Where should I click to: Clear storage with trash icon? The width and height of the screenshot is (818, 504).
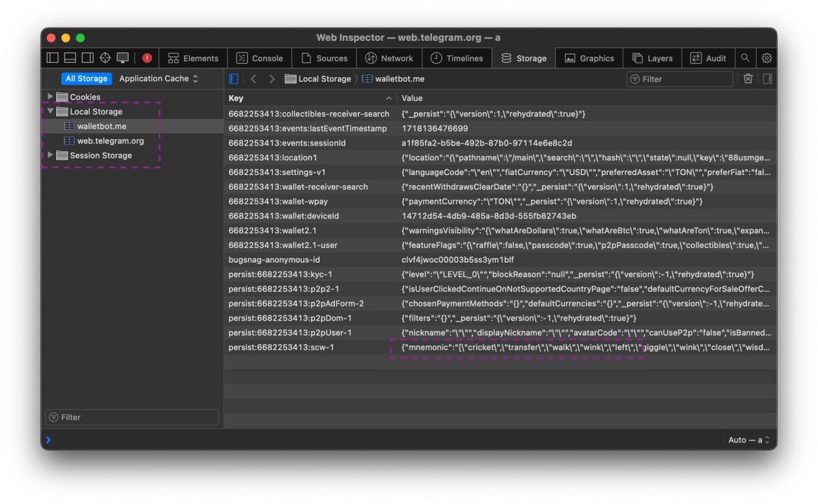pos(748,79)
